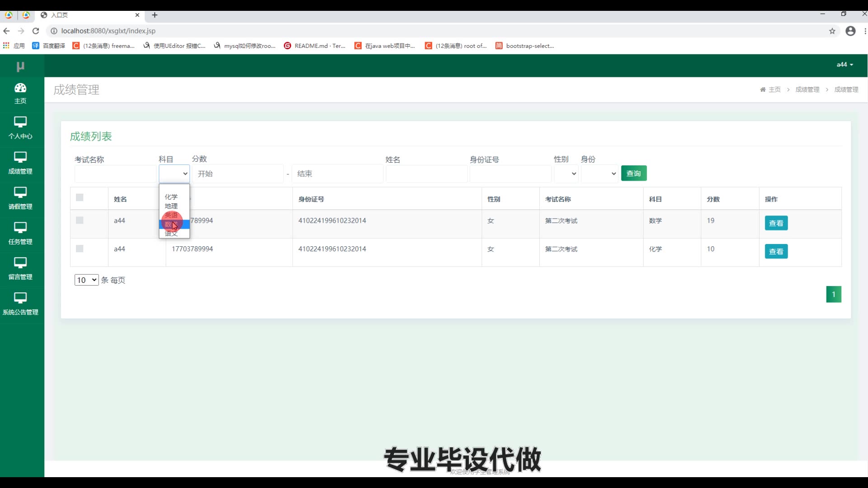Open the 主页 dashboard sidebar icon
This screenshot has width=868, height=488.
[20, 94]
